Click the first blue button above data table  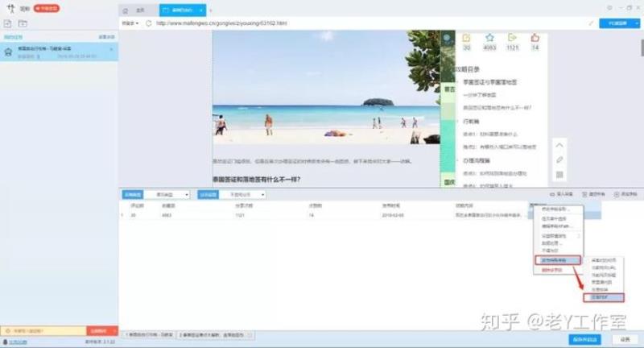(133, 194)
